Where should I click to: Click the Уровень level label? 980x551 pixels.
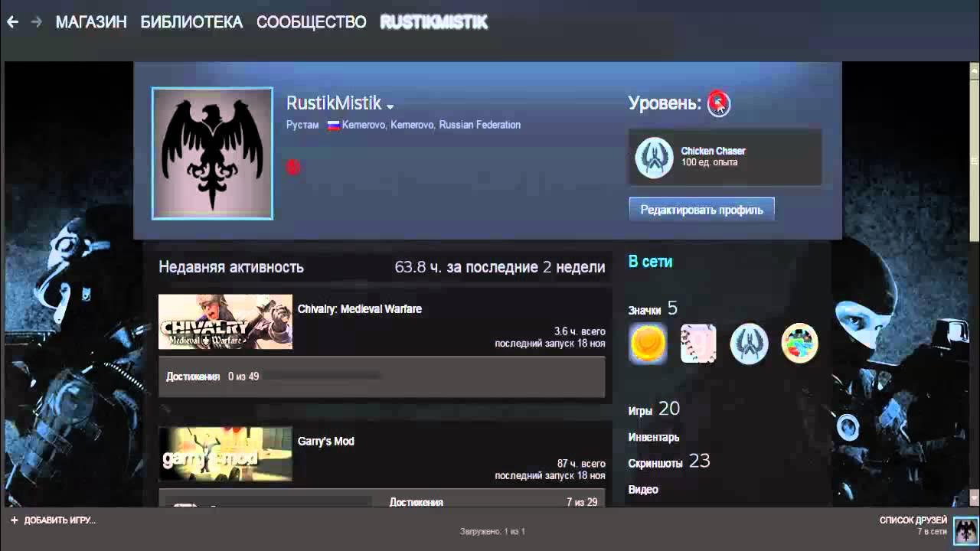665,103
